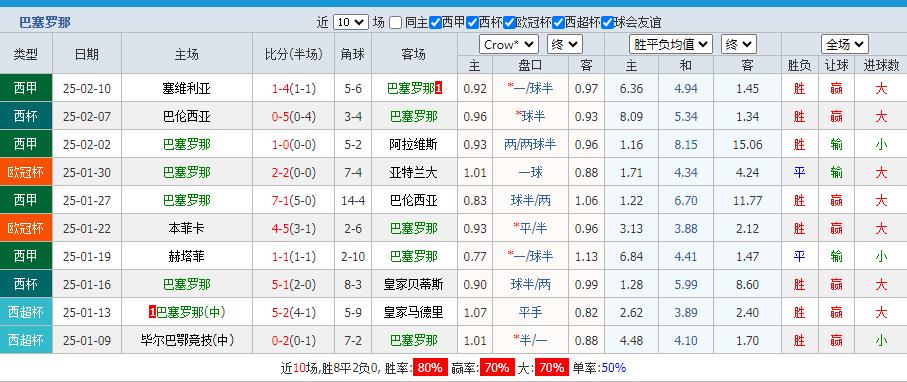The image size is (907, 382).
Task: Toggle the 欧冠杯 filter checkbox
Action: coord(509,23)
